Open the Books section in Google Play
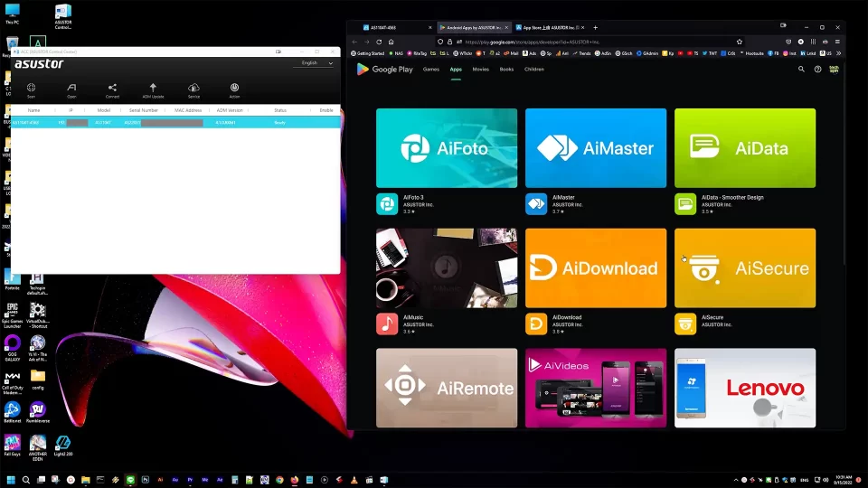 click(506, 69)
